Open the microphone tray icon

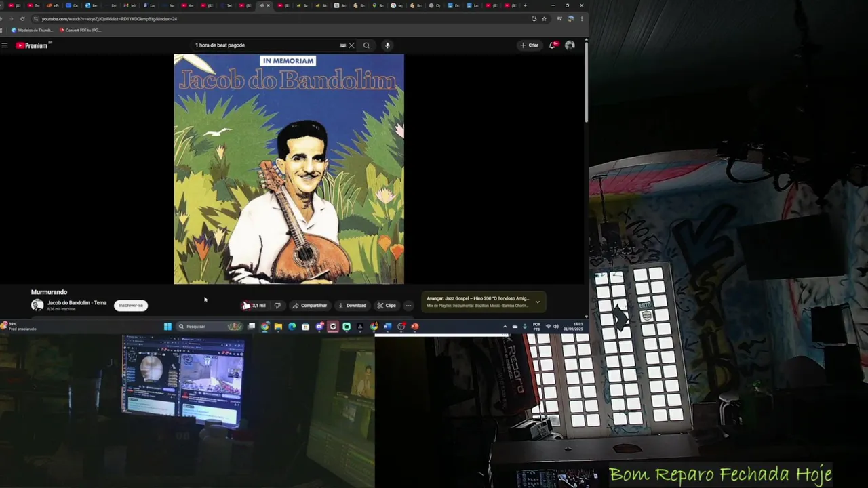click(525, 326)
